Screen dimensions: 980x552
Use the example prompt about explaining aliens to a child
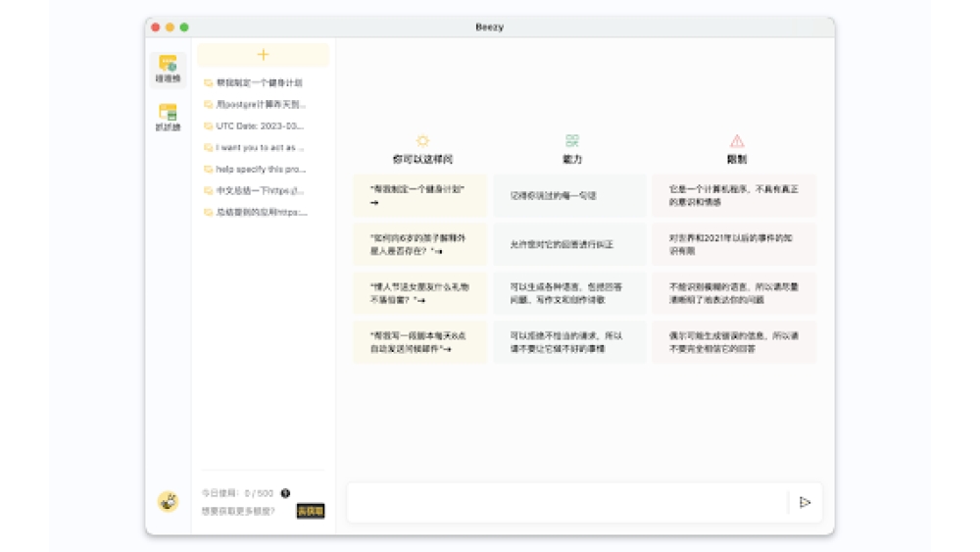coord(420,244)
